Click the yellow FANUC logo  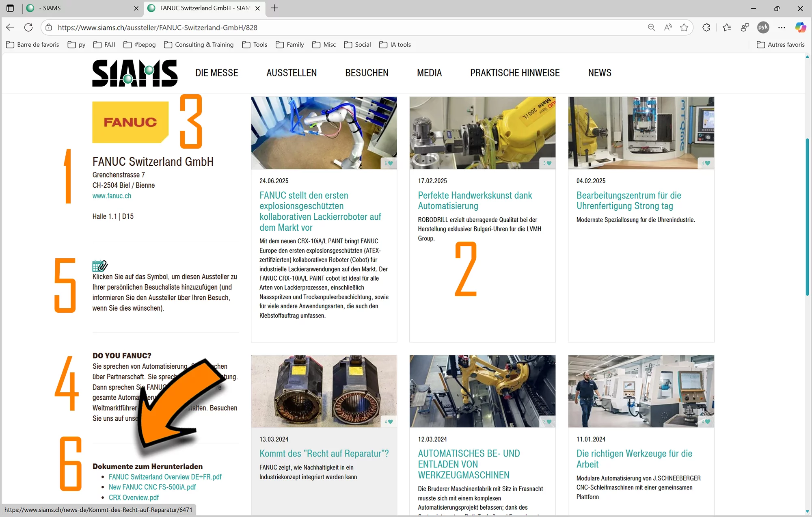click(130, 122)
